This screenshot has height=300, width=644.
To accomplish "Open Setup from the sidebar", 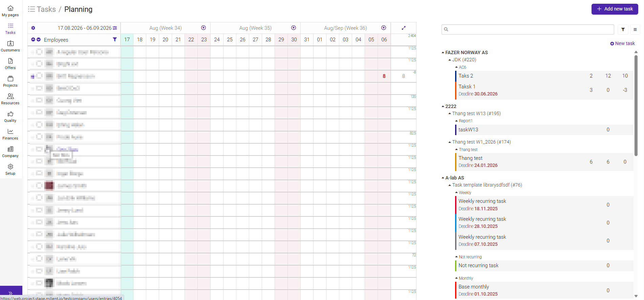I will (10, 169).
